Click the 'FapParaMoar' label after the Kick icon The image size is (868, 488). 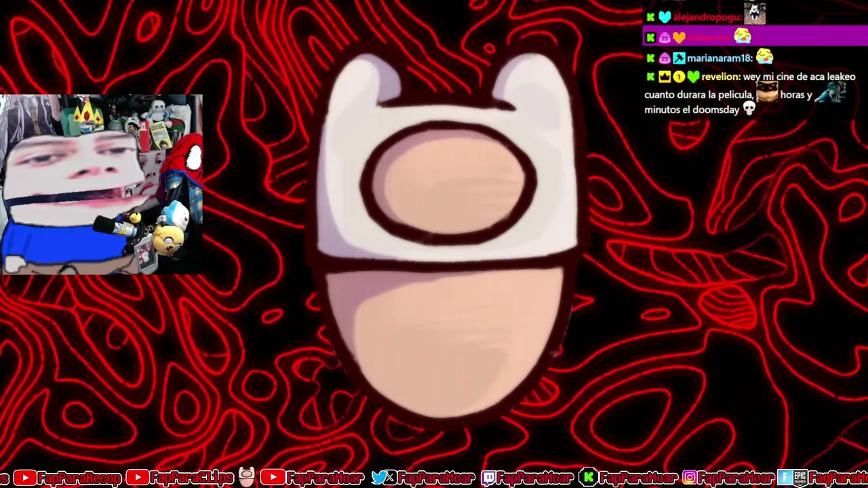pyautogui.click(x=639, y=479)
